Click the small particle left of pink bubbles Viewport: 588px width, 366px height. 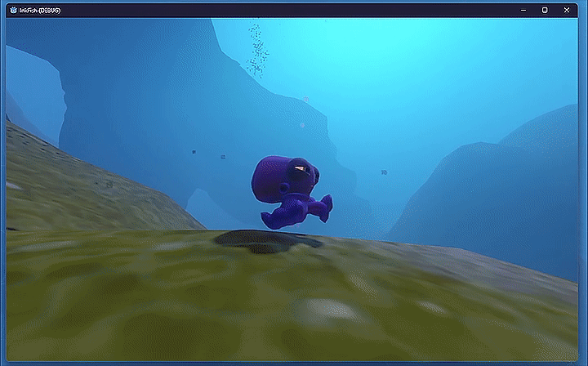(x=222, y=157)
